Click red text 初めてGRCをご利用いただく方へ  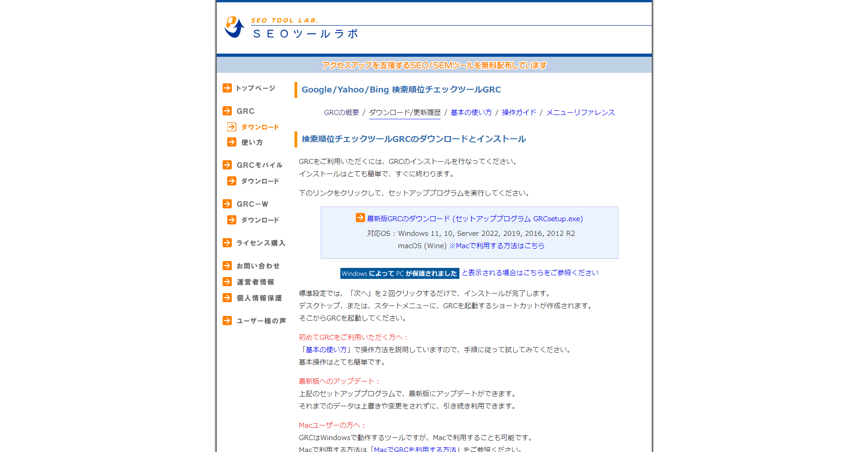point(353,338)
